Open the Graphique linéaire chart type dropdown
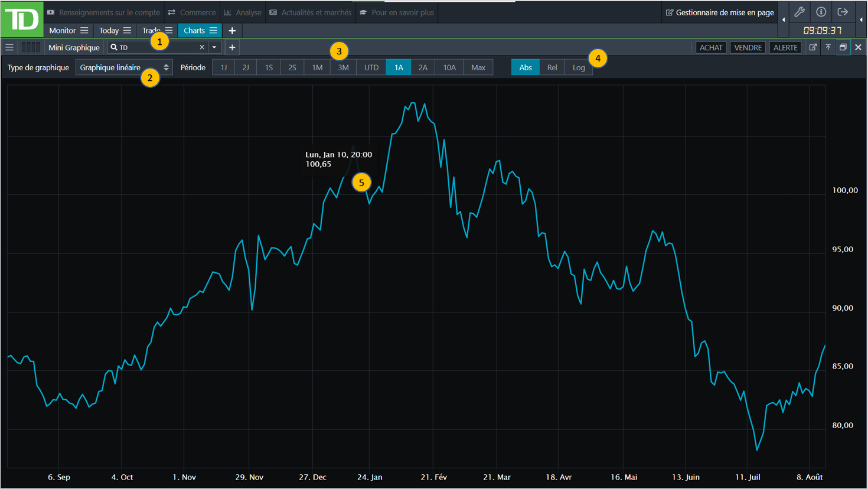 pos(124,67)
